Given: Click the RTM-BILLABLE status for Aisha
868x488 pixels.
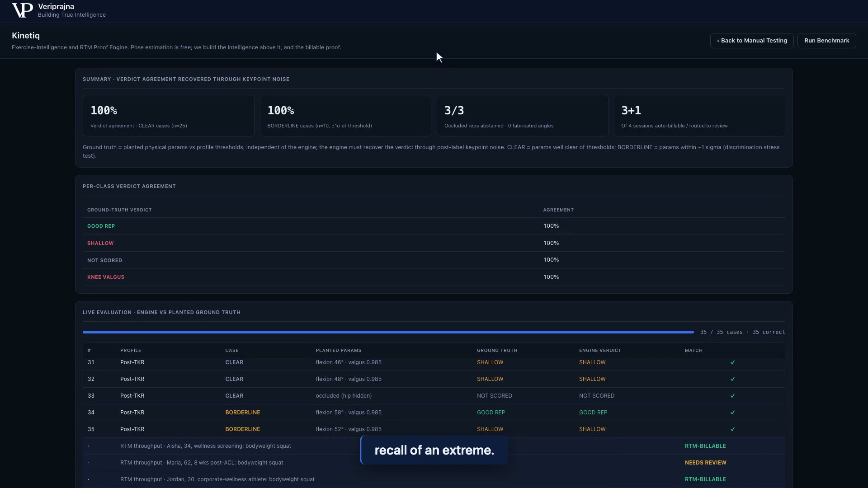Looking at the screenshot, I should (705, 446).
